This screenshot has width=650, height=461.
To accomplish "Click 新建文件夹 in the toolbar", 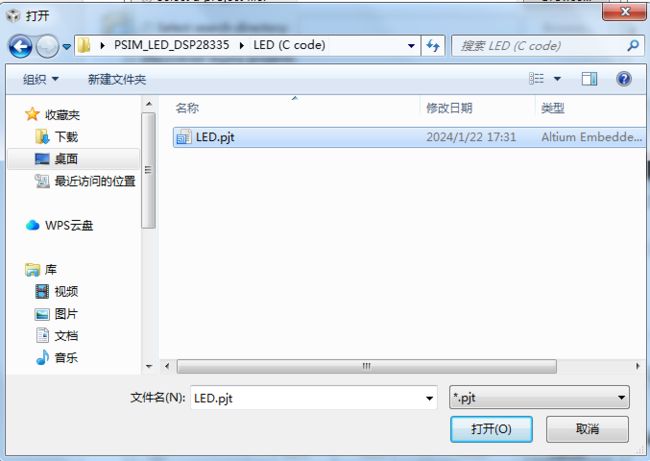I will coord(117,79).
